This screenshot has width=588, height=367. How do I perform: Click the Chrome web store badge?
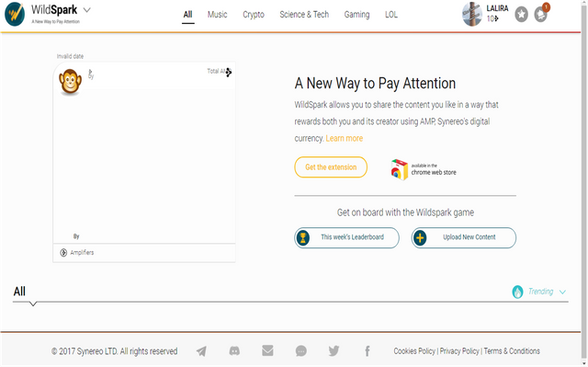tap(424, 169)
